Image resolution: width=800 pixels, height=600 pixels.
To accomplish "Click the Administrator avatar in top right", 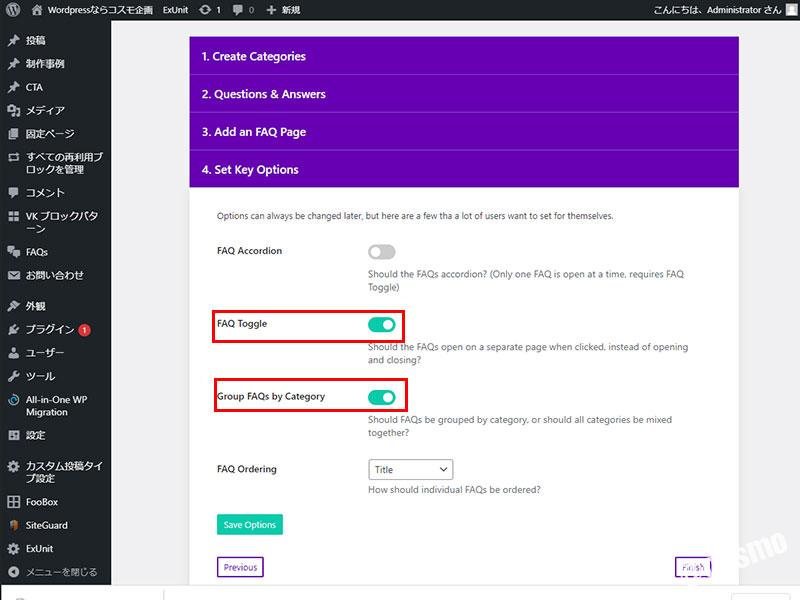I will (x=791, y=9).
